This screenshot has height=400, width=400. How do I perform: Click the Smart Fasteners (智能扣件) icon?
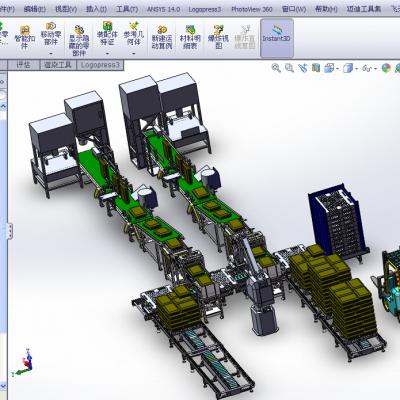tap(25, 37)
